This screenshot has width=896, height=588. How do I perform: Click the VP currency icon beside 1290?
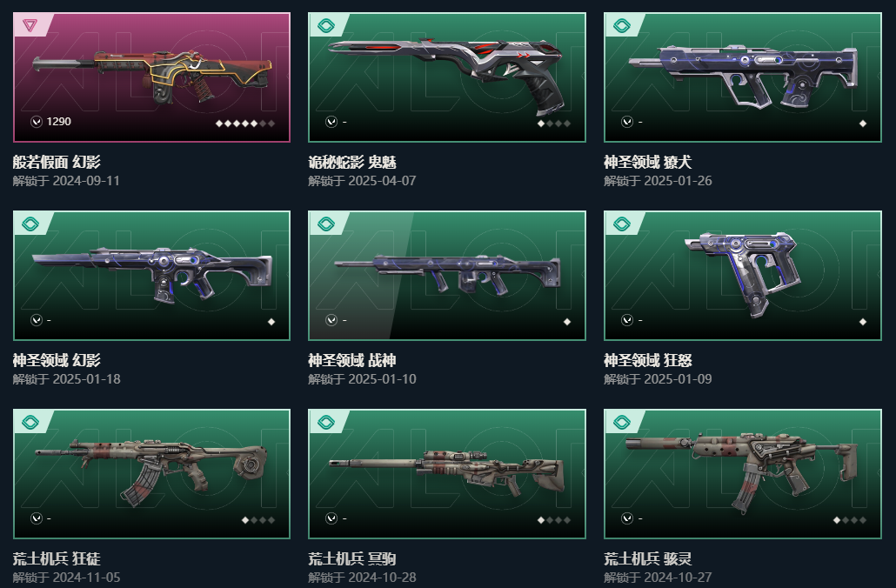point(36,122)
